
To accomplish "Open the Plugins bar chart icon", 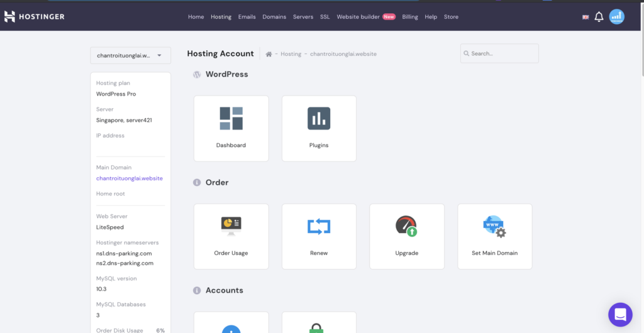I will [319, 119].
